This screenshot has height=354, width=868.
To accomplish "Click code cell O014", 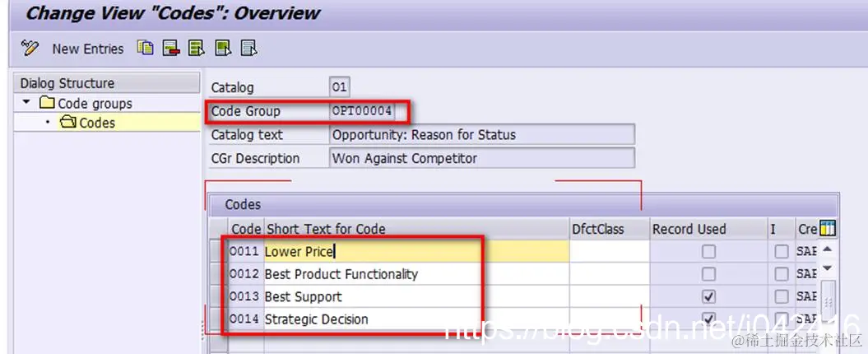I will [x=246, y=319].
